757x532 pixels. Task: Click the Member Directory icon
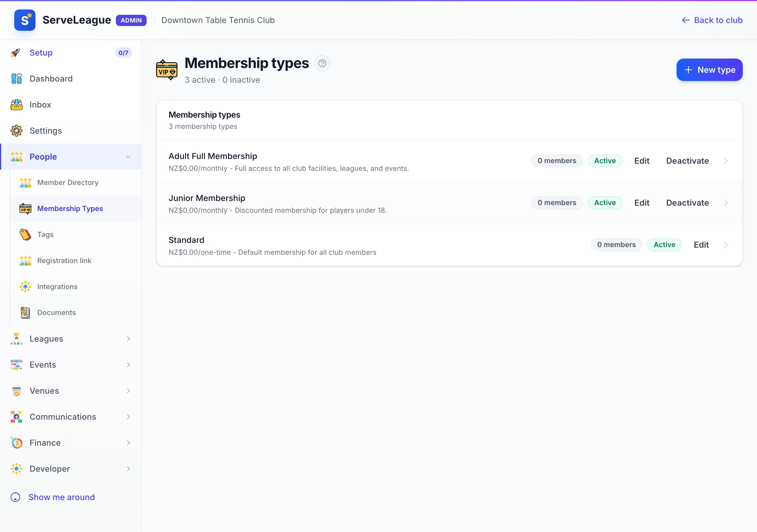point(25,183)
